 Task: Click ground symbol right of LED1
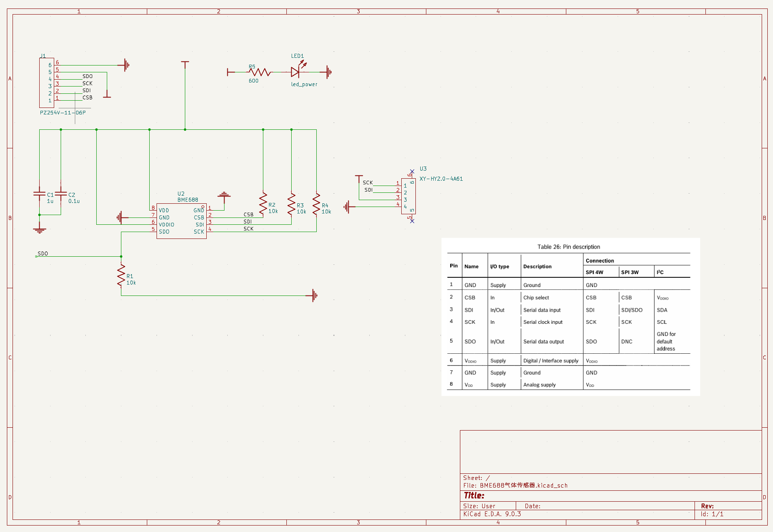[x=328, y=72]
